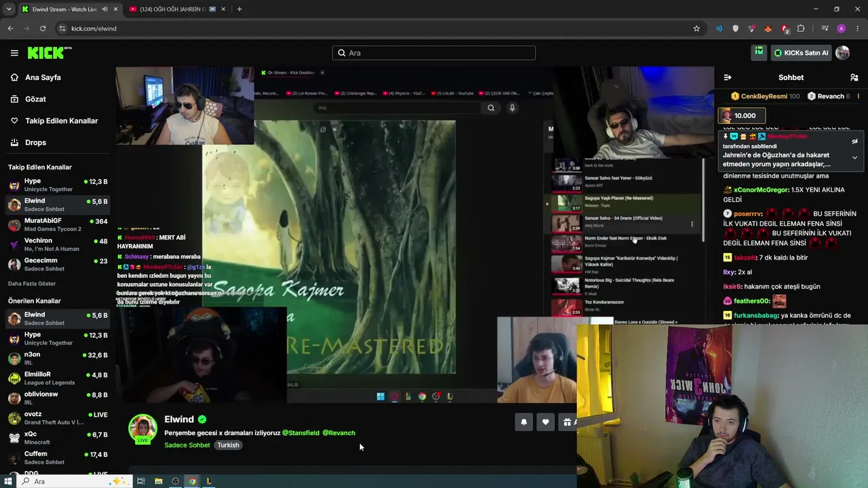Open the browser extensions puzzle icon
Screen dimensions: 868x488
click(801, 28)
